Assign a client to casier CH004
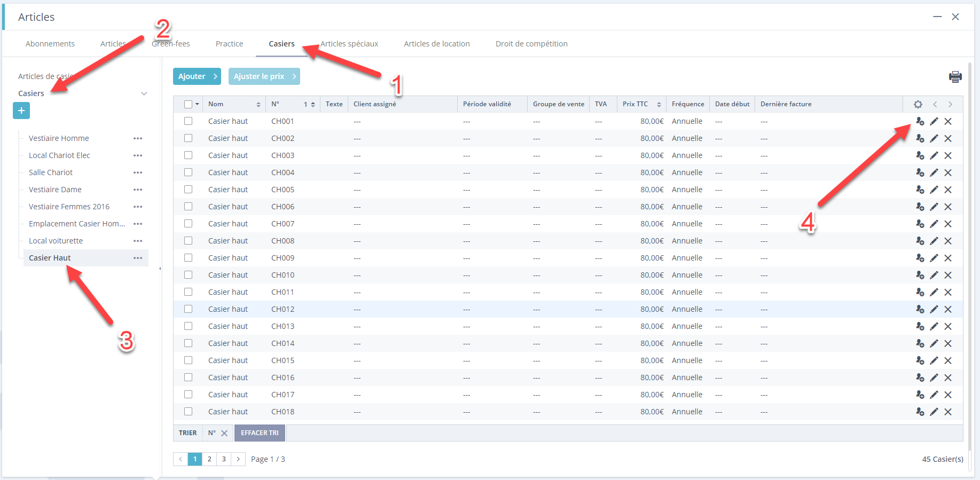The height and width of the screenshot is (480, 980). pyautogui.click(x=920, y=173)
